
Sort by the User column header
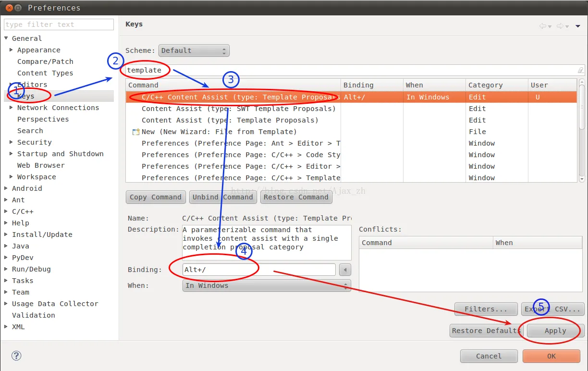click(553, 85)
